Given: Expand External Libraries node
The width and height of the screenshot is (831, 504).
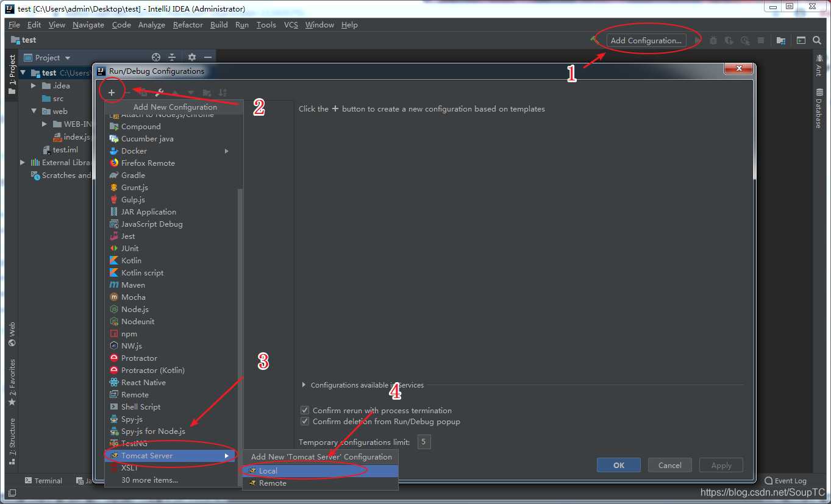Looking at the screenshot, I should point(23,163).
